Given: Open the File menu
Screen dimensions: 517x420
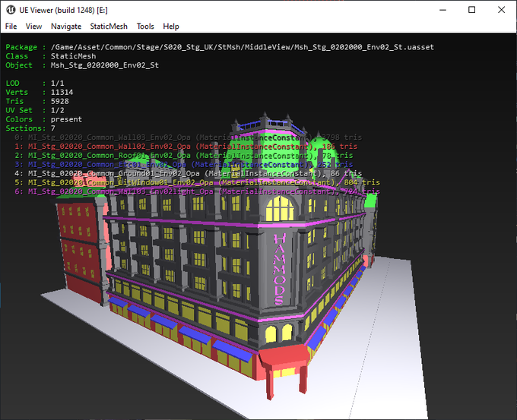Looking at the screenshot, I should (11, 26).
